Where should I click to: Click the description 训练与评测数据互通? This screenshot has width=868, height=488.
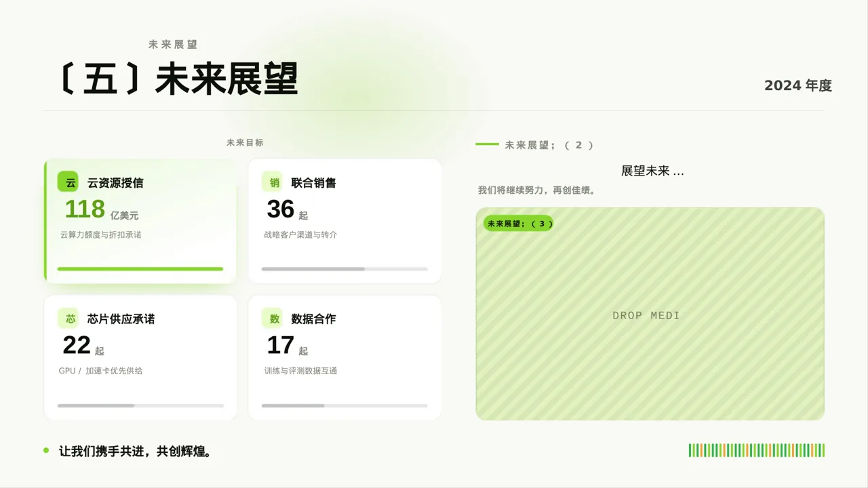300,371
